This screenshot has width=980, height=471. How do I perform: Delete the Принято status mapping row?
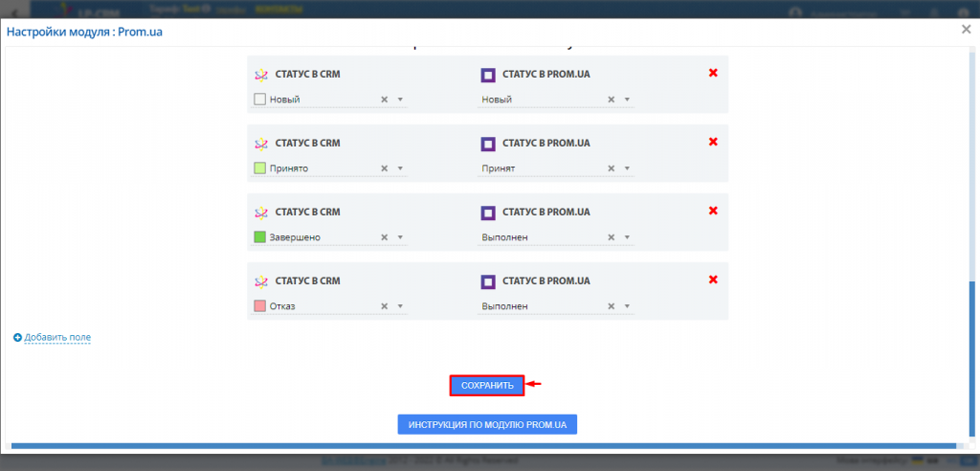pyautogui.click(x=712, y=142)
